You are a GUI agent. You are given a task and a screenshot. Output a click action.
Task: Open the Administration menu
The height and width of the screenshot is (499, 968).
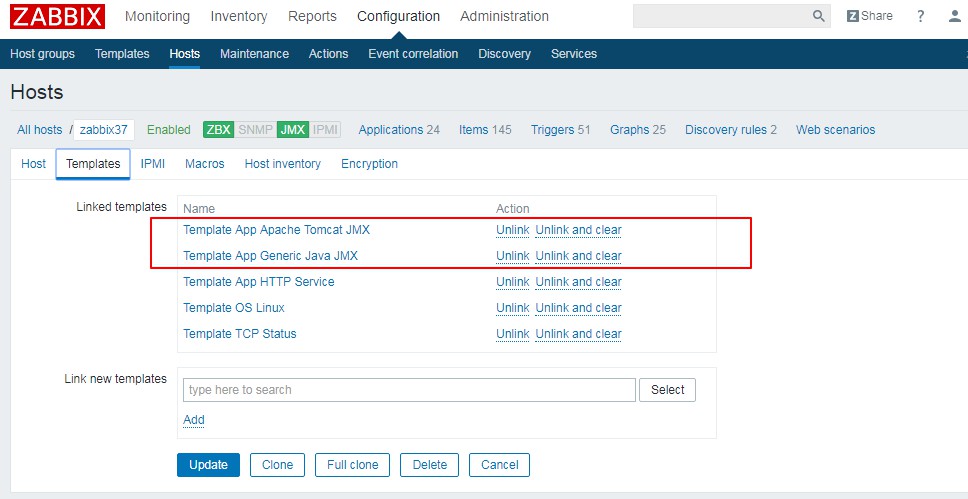tap(504, 16)
